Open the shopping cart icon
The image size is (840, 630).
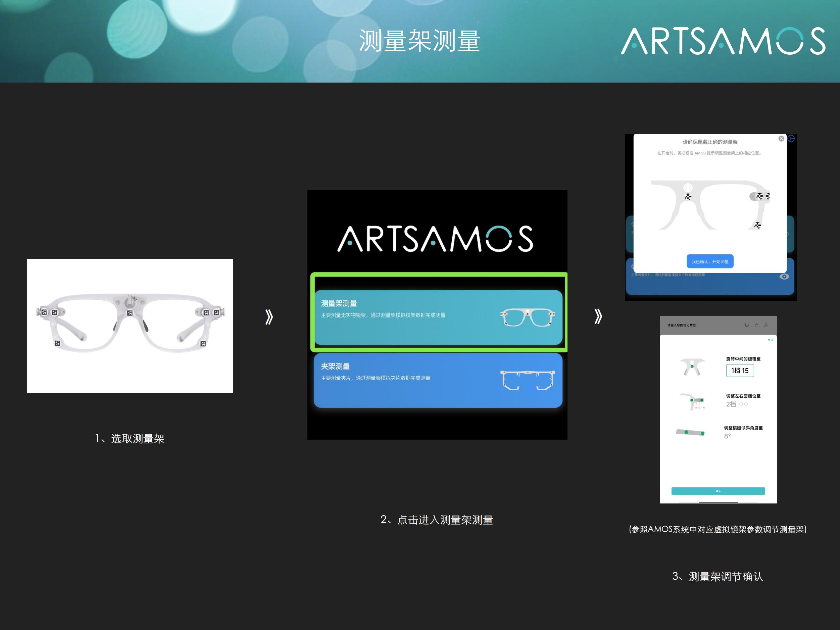pos(747,325)
